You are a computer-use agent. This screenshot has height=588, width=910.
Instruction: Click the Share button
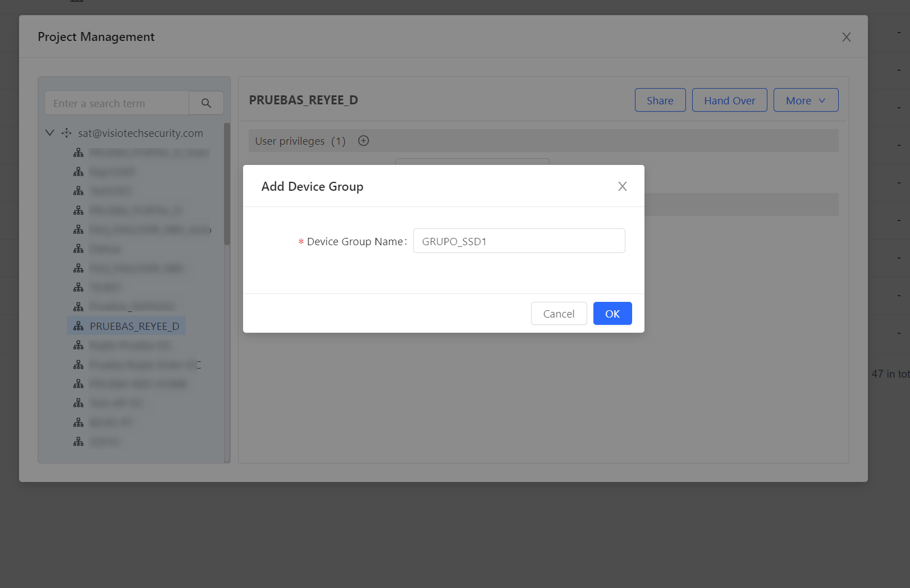click(x=660, y=100)
